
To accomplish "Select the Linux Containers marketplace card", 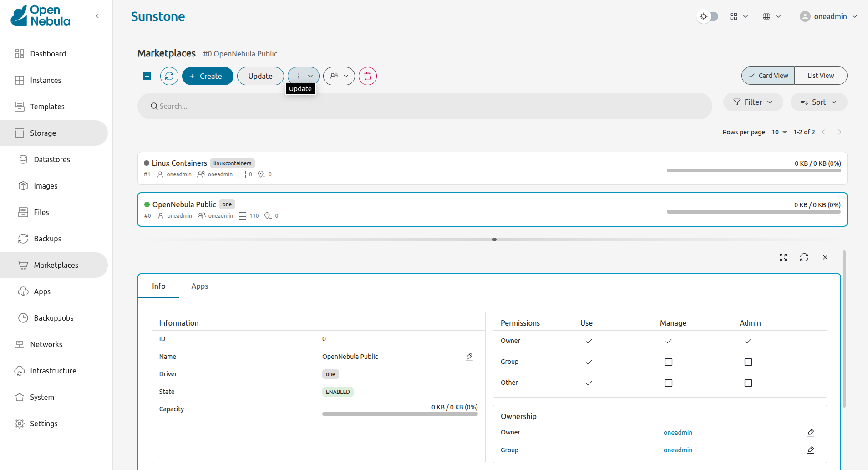I will pyautogui.click(x=492, y=168).
